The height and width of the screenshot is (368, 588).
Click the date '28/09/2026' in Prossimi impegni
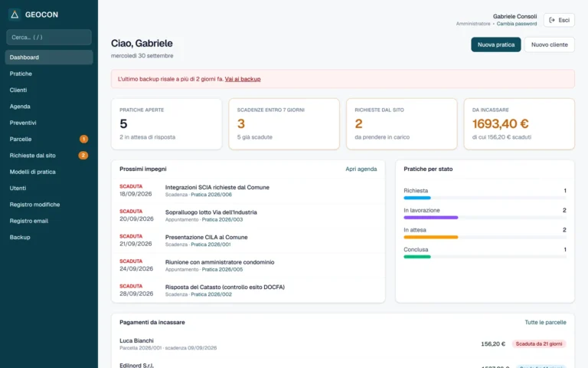coord(136,294)
